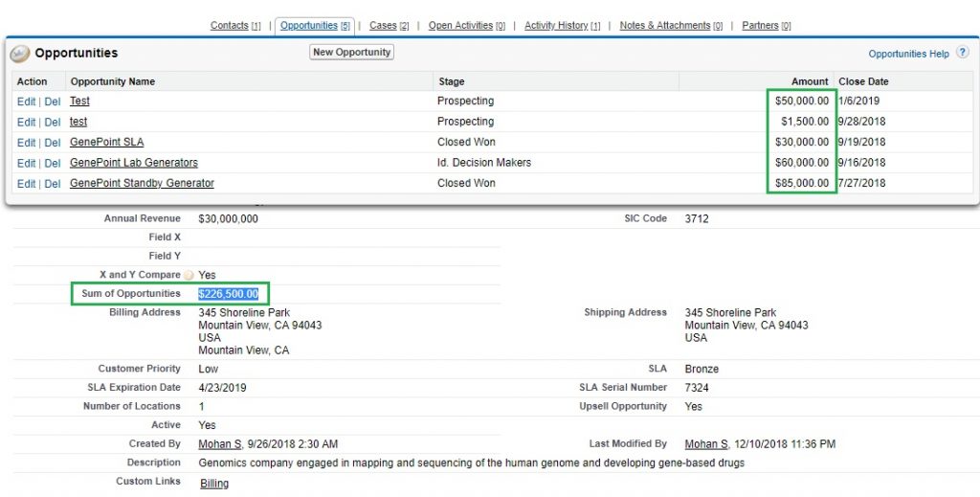Click the $1,500.00 amount cell
Viewport: 980px width, 497px height.
pyautogui.click(x=805, y=122)
